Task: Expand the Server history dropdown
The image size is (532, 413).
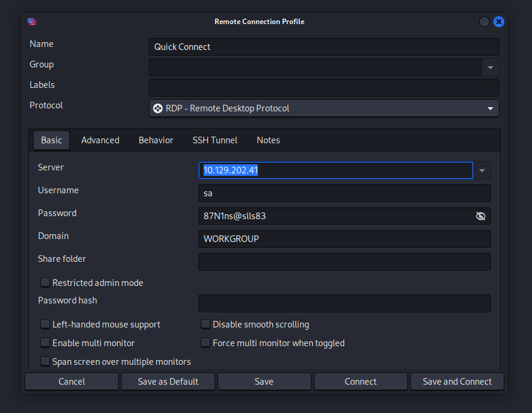Action: [x=482, y=171]
